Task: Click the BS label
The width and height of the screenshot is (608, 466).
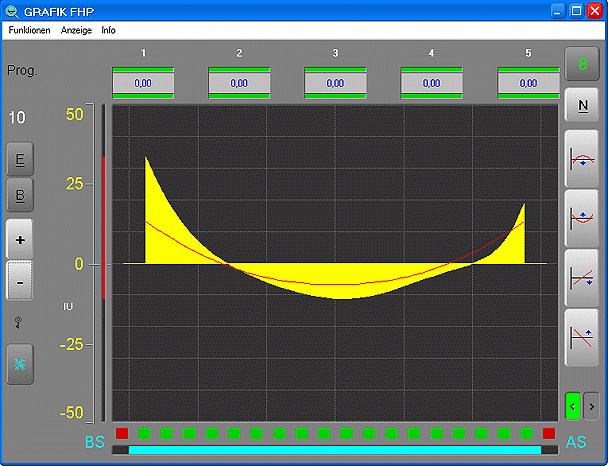Action: point(95,442)
